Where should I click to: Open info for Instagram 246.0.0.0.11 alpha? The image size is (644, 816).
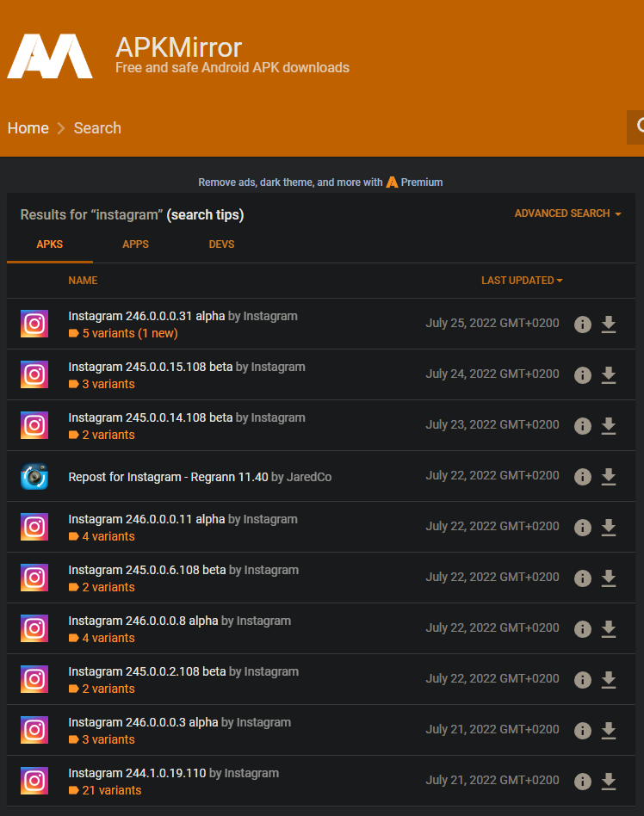(583, 527)
